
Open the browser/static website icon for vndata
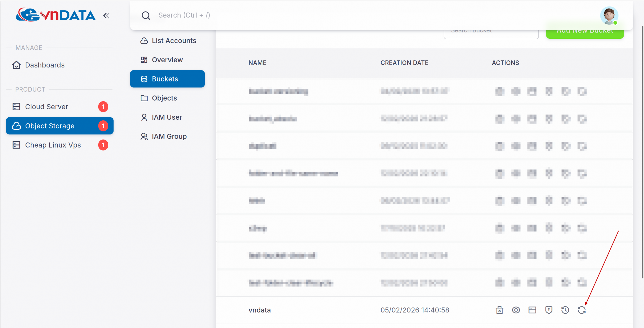[x=532, y=310]
